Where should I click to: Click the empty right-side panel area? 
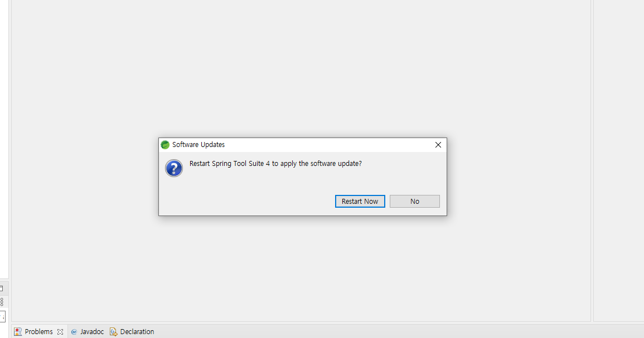[x=618, y=160]
